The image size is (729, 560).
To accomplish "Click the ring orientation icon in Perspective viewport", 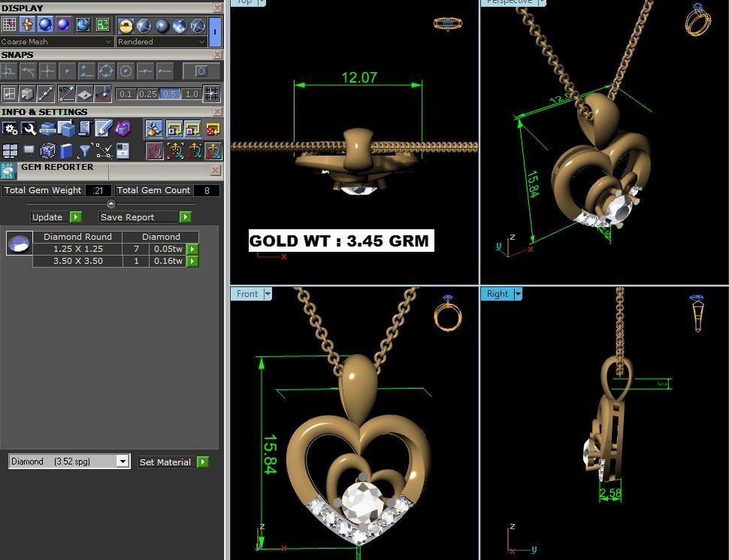I will [x=698, y=19].
